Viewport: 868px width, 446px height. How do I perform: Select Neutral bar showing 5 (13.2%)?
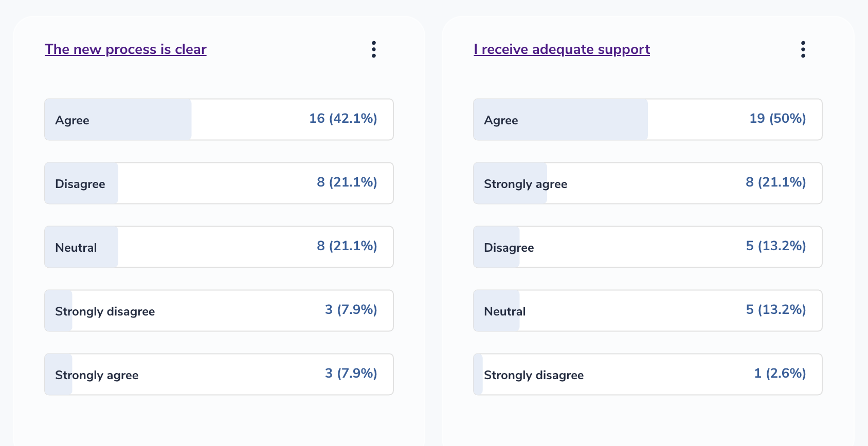(x=648, y=310)
